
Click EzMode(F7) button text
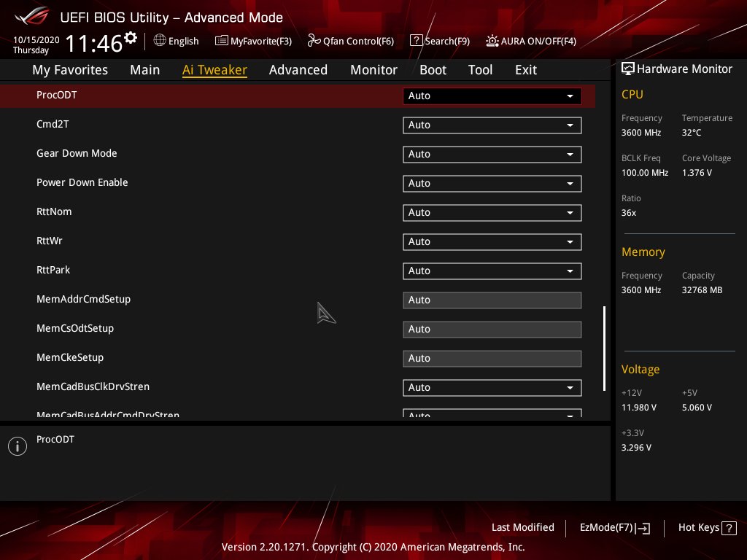pyautogui.click(x=606, y=527)
